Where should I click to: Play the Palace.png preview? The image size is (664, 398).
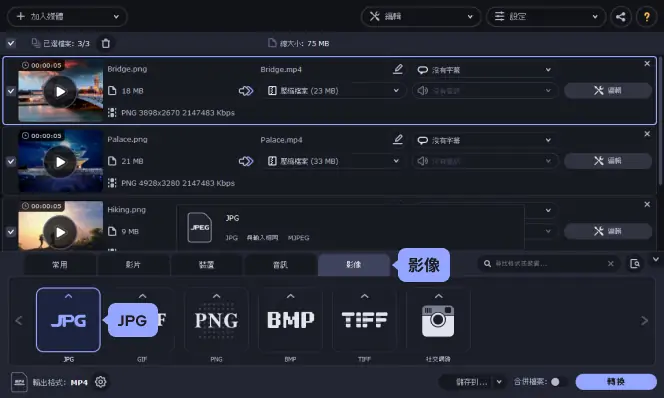[60, 162]
